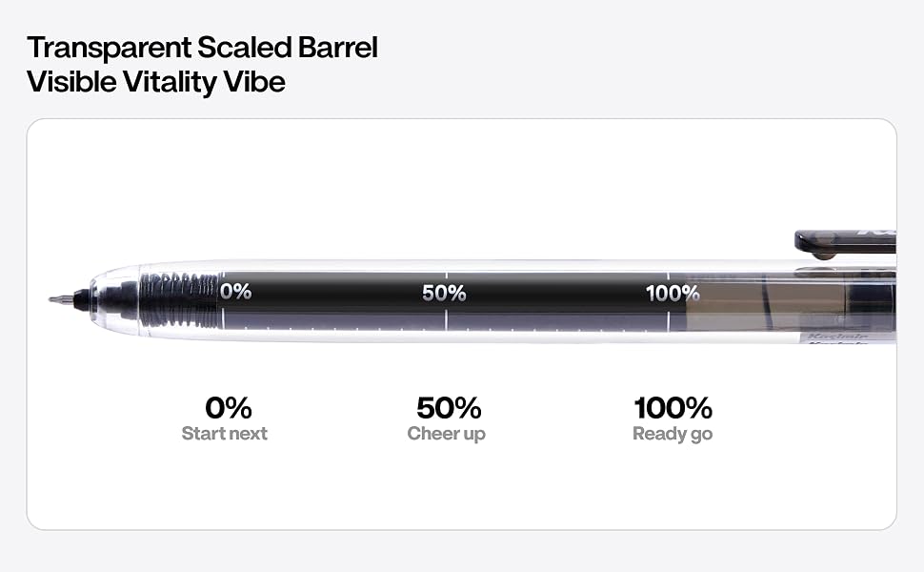Click the 0% marking on the barrel
924x572 pixels.
[x=235, y=292]
